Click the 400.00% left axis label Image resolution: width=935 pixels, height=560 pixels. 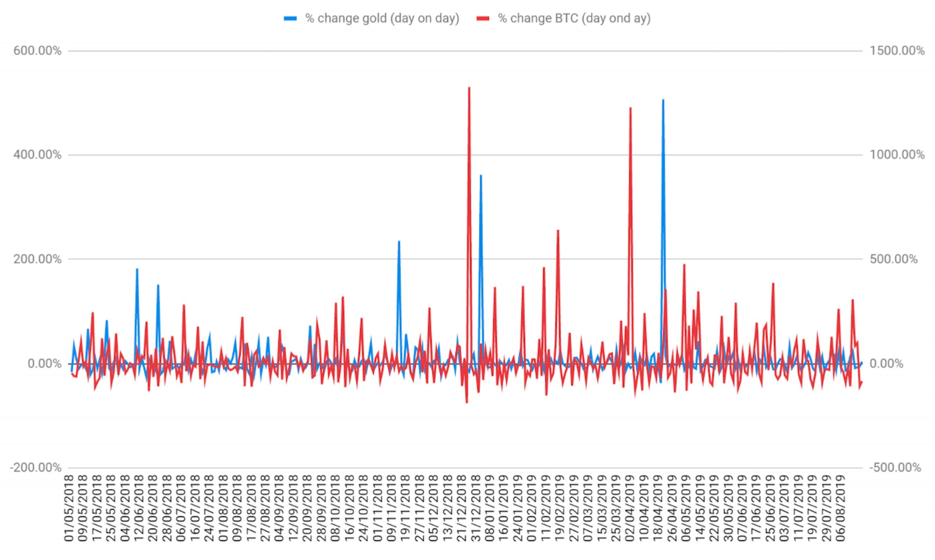[37, 155]
